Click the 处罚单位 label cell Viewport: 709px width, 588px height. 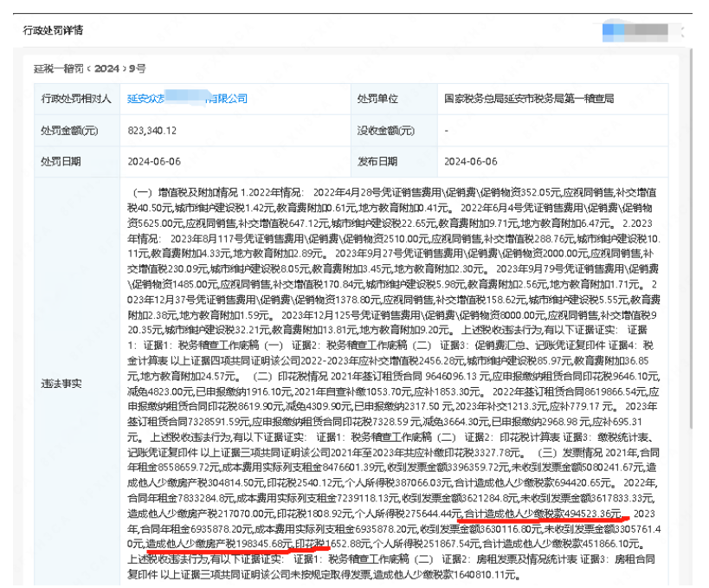pyautogui.click(x=394, y=99)
